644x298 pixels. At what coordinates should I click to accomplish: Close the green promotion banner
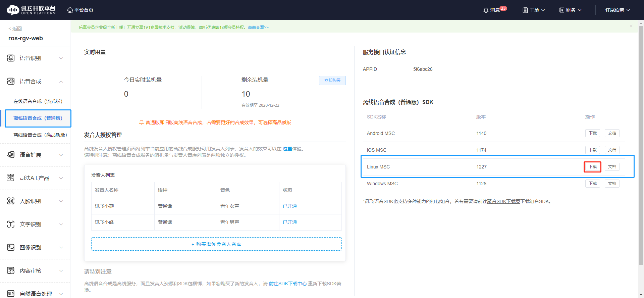[631, 26]
